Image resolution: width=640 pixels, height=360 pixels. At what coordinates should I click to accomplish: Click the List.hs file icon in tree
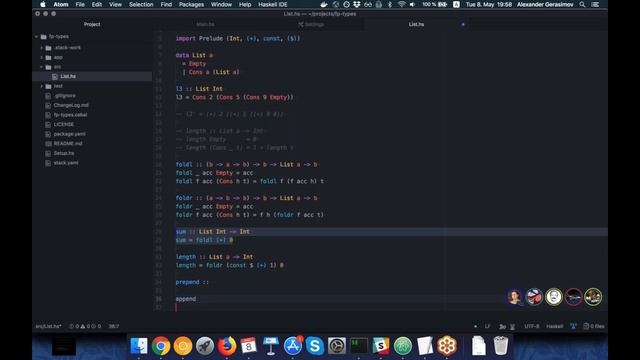(x=55, y=76)
